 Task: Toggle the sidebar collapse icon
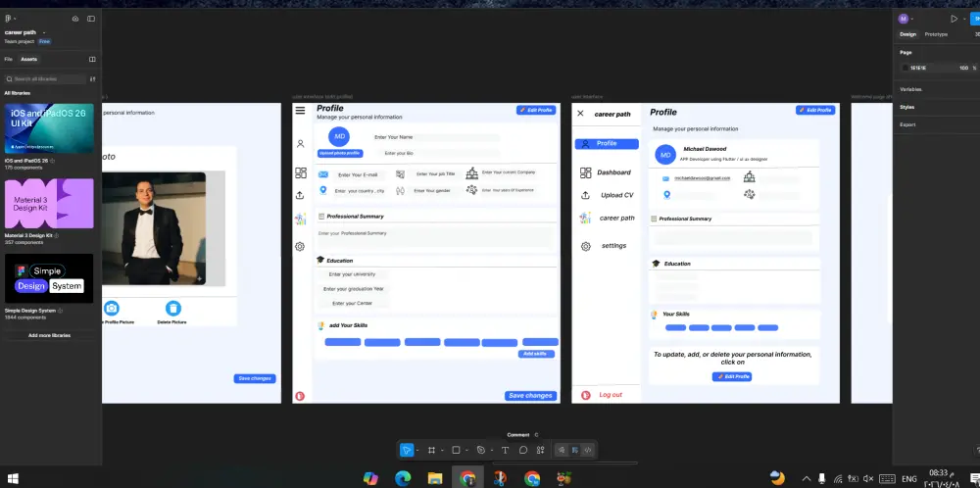point(91,19)
